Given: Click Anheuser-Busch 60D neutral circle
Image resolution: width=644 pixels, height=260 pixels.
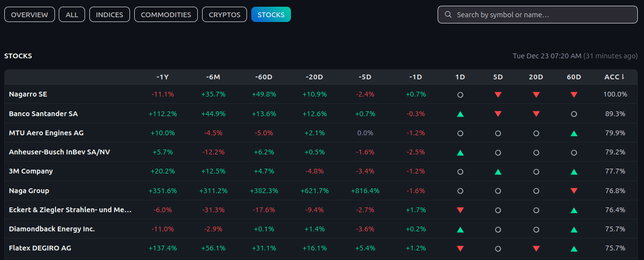Looking at the screenshot, I should point(574,152).
